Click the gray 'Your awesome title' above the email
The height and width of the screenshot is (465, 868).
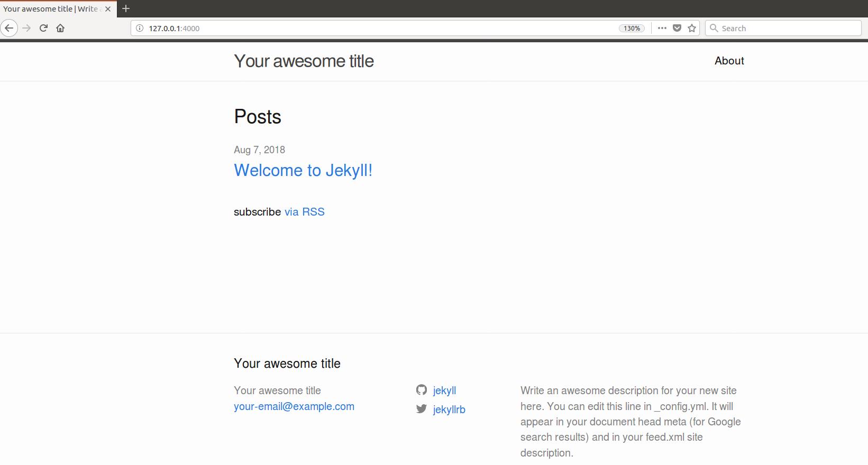point(277,390)
